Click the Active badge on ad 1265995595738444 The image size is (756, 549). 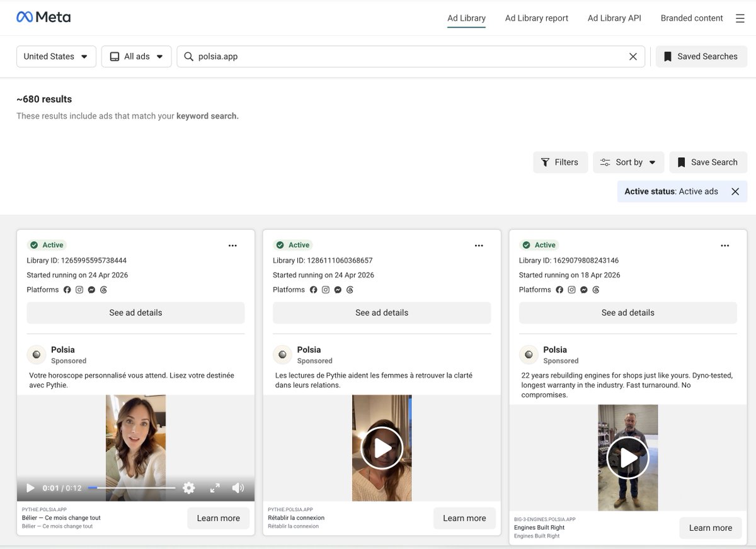(47, 245)
